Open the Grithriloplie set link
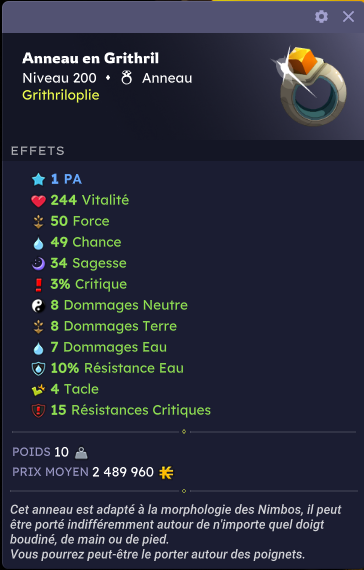This screenshot has height=570, width=364. [x=61, y=95]
